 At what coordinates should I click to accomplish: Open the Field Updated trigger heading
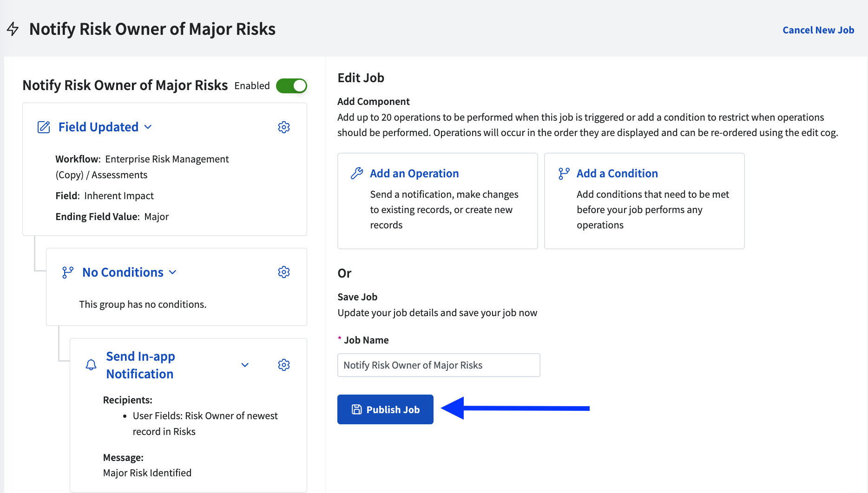pos(99,127)
